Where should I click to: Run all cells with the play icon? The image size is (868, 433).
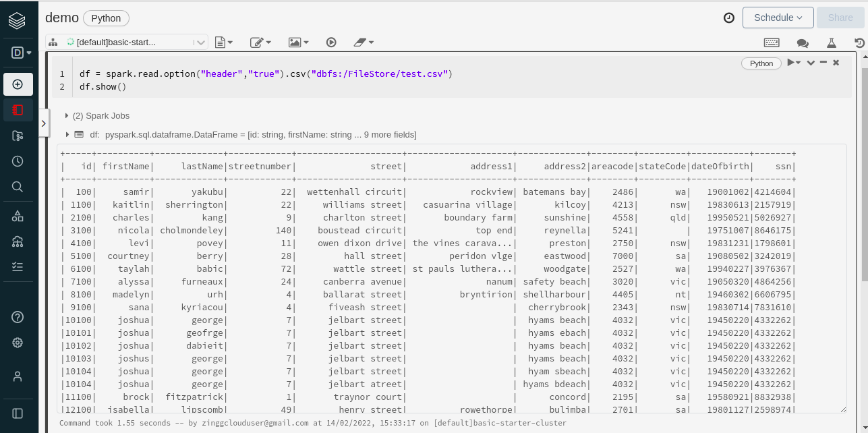pos(331,42)
